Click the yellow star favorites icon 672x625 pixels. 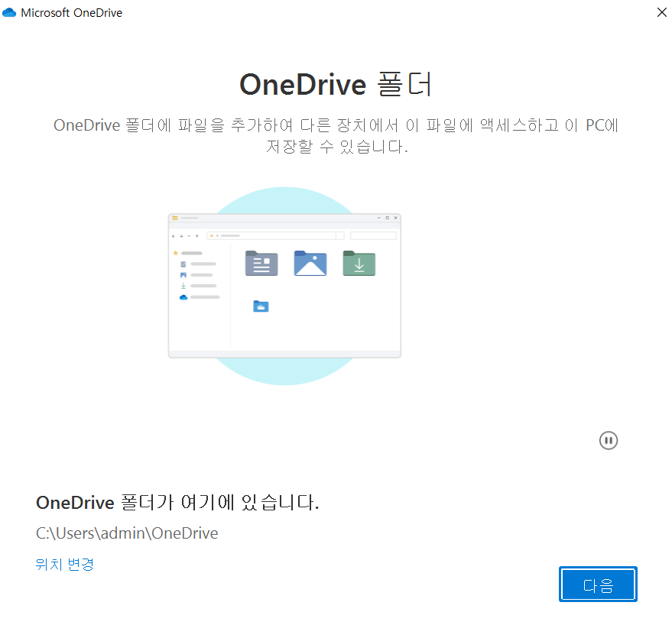(175, 253)
